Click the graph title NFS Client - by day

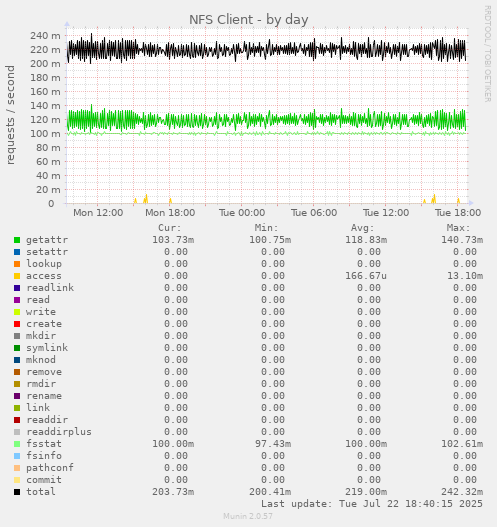pyautogui.click(x=249, y=19)
